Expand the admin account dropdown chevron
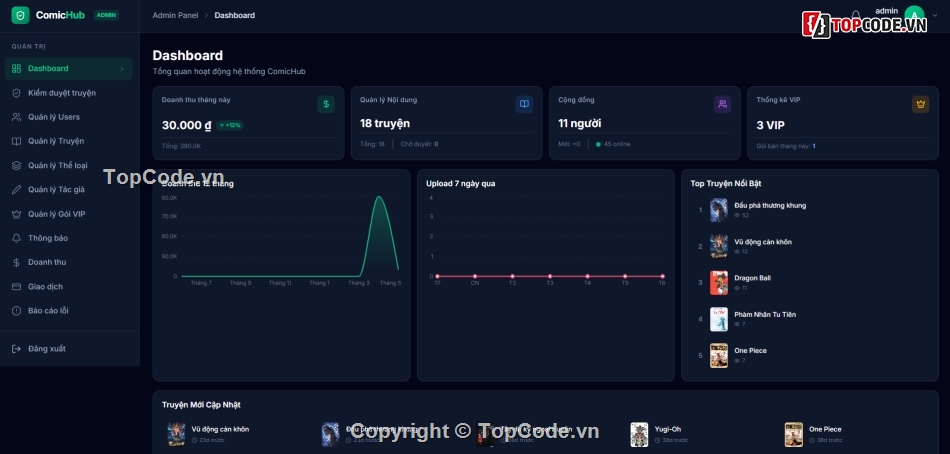This screenshot has height=454, width=950. [x=935, y=16]
